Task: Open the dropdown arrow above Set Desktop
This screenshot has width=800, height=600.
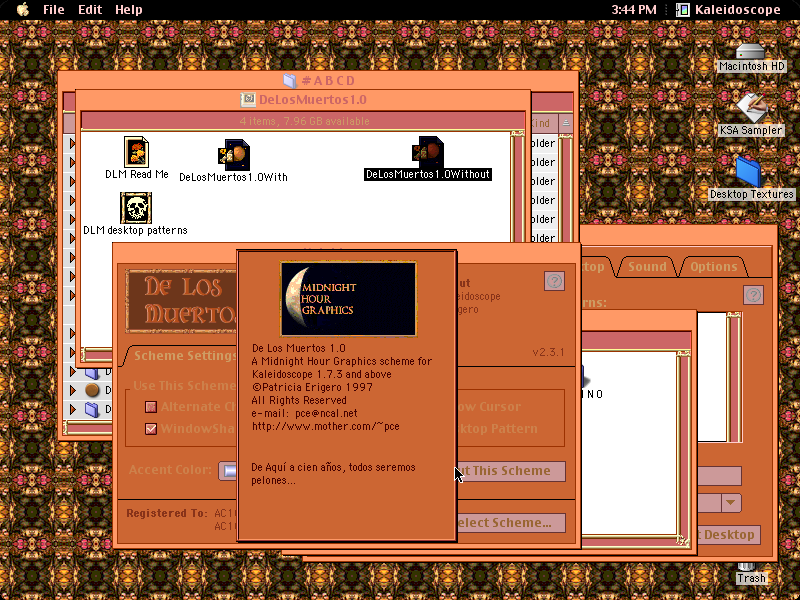Action: [731, 503]
